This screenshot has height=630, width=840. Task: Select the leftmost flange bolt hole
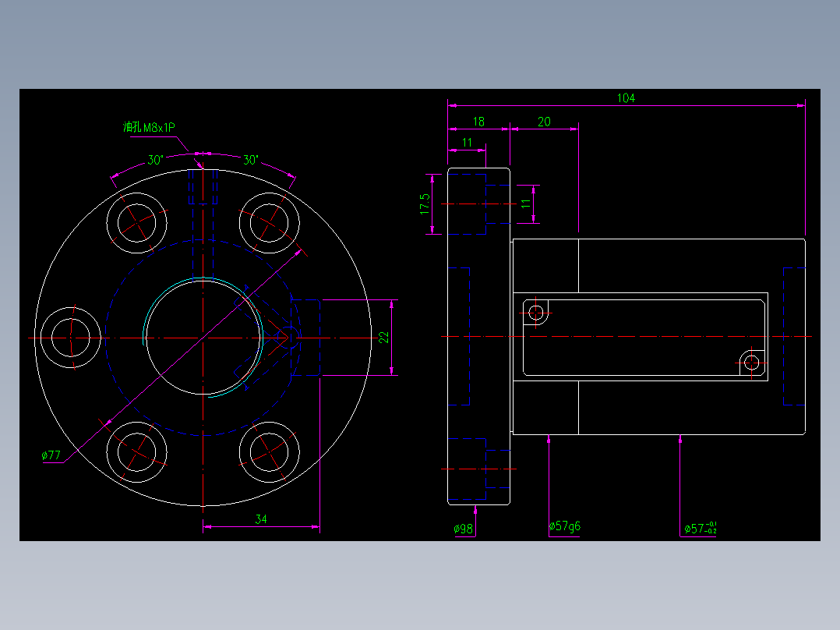pos(71,338)
